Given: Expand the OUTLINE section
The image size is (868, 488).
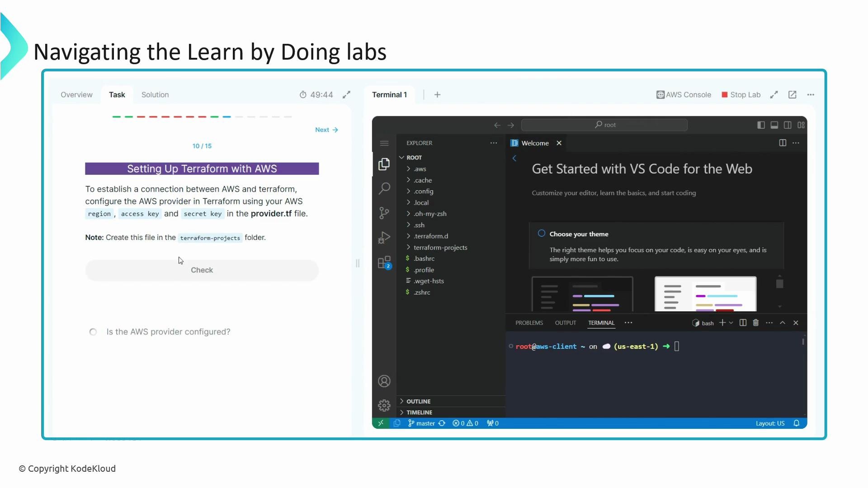Looking at the screenshot, I should click(x=418, y=401).
